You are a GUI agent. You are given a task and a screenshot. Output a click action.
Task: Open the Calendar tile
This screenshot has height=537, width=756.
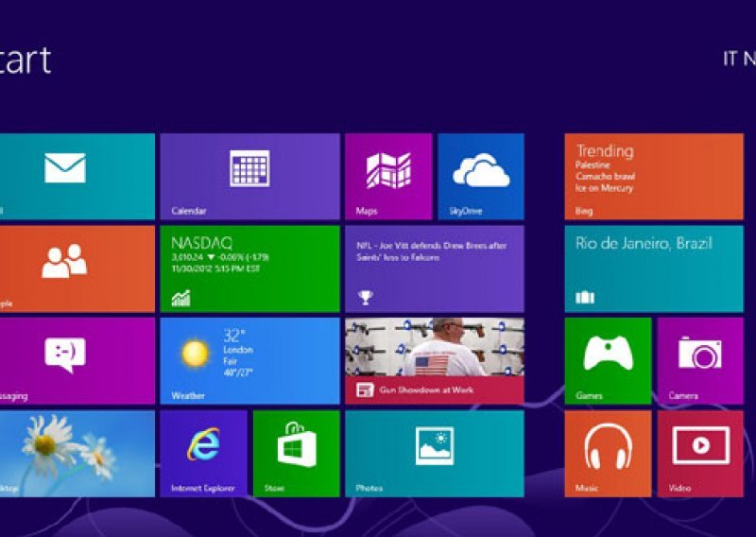249,177
